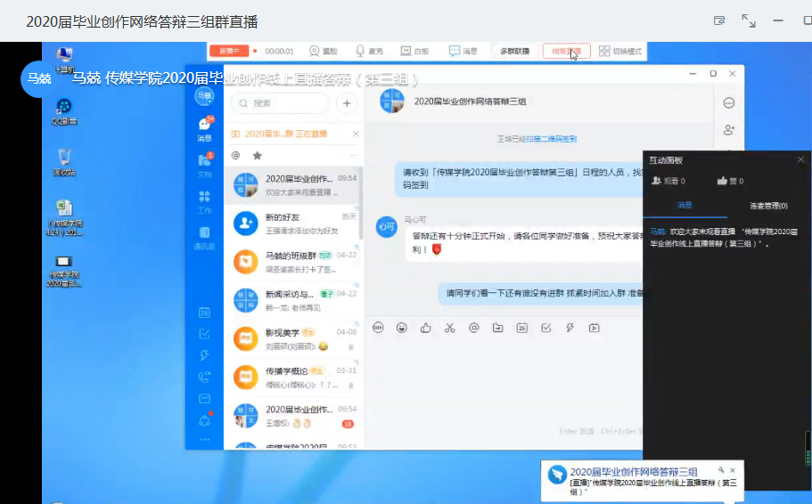Screen dimensions: 812x504
Task: Click the thumbs-up icon in chat toolbar
Action: pyautogui.click(x=426, y=328)
